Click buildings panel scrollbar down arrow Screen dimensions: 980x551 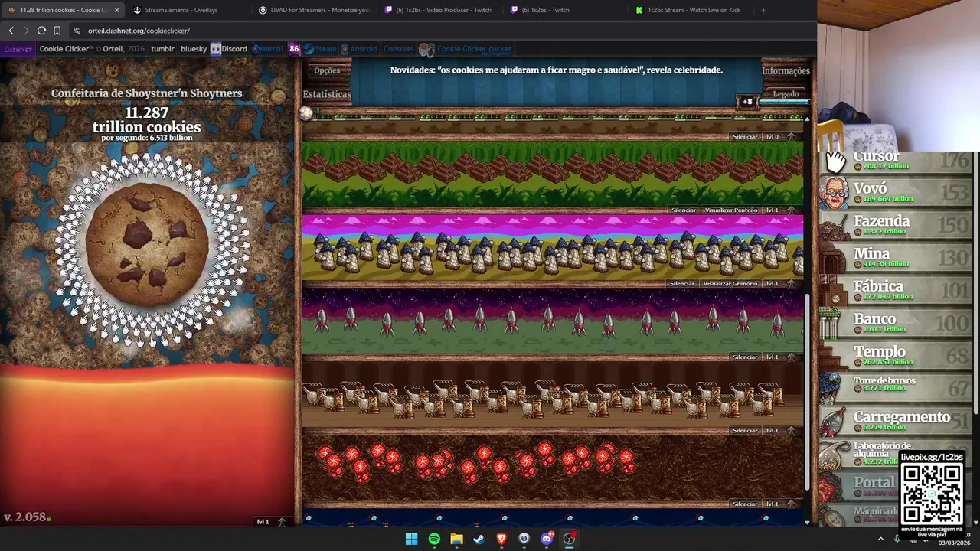click(807, 522)
